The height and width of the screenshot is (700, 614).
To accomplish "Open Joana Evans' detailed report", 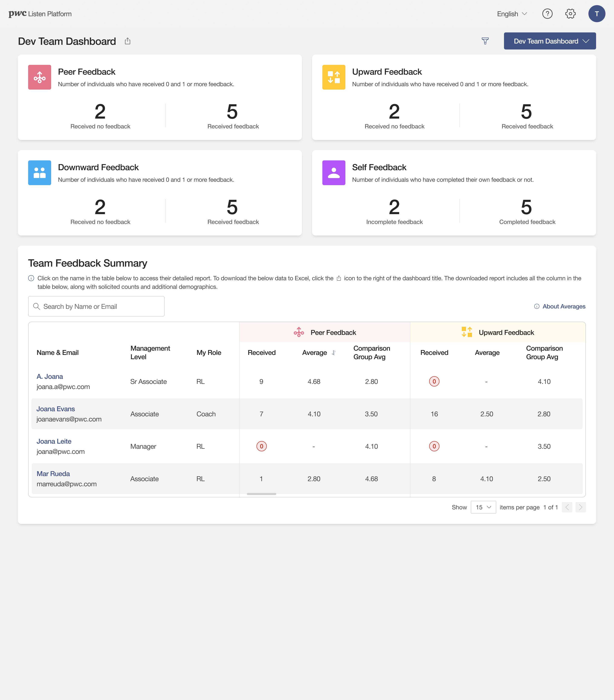I will coord(56,409).
